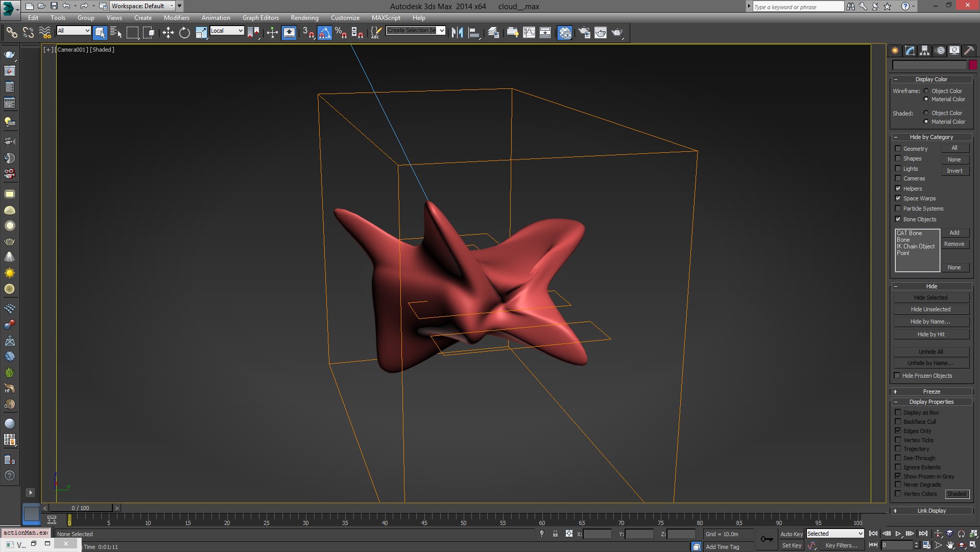Click the object color swatch
Viewport: 980px width, 552px height.
pos(973,65)
